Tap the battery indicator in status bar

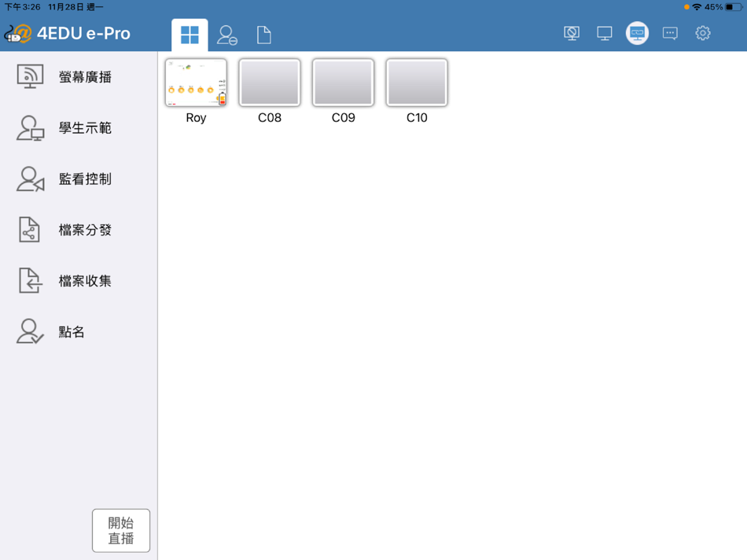[x=733, y=7]
